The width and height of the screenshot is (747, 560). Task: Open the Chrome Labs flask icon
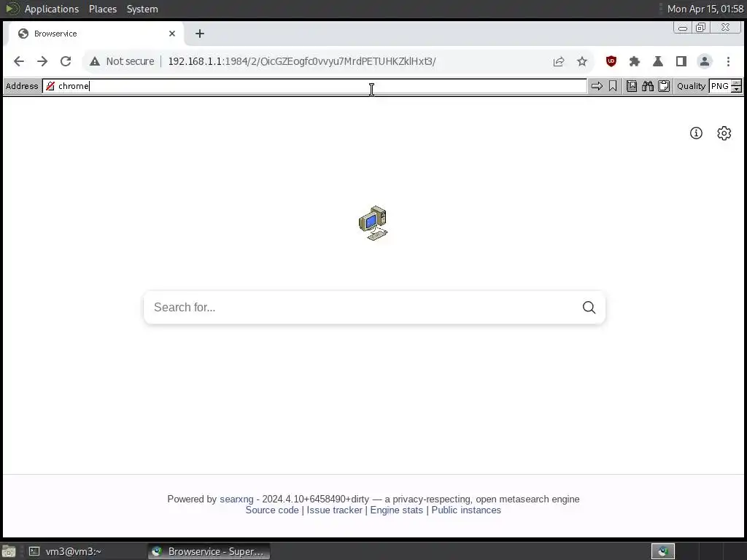657,61
